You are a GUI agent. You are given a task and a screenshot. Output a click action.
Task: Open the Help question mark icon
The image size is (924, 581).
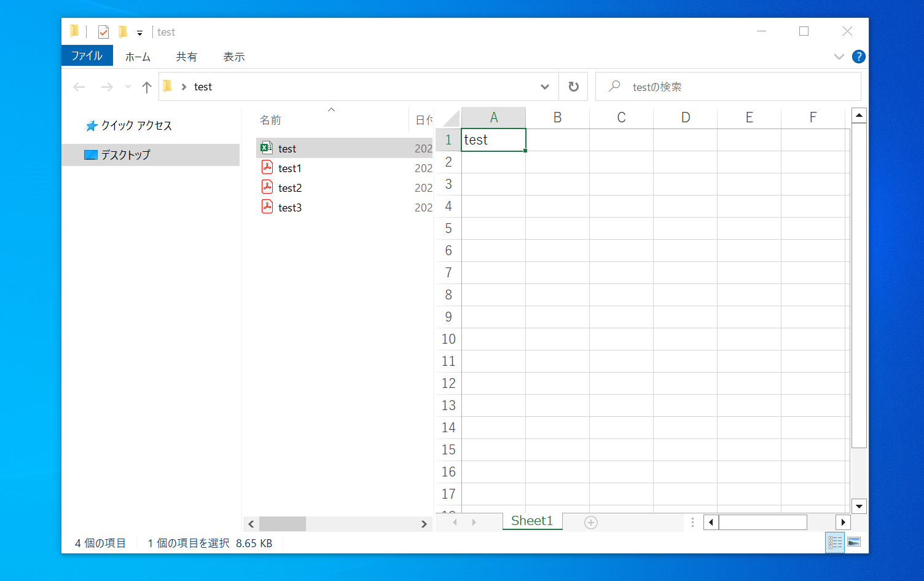(858, 57)
